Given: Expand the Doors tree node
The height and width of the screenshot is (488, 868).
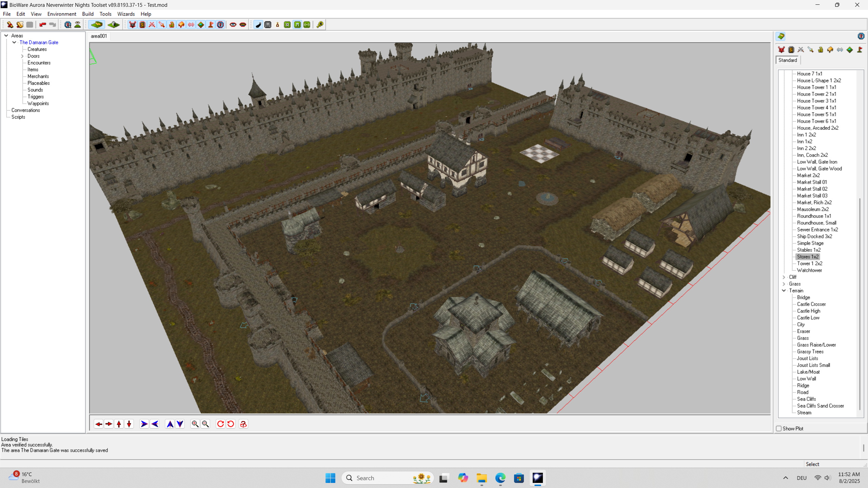Looking at the screenshot, I should pyautogui.click(x=22, y=56).
